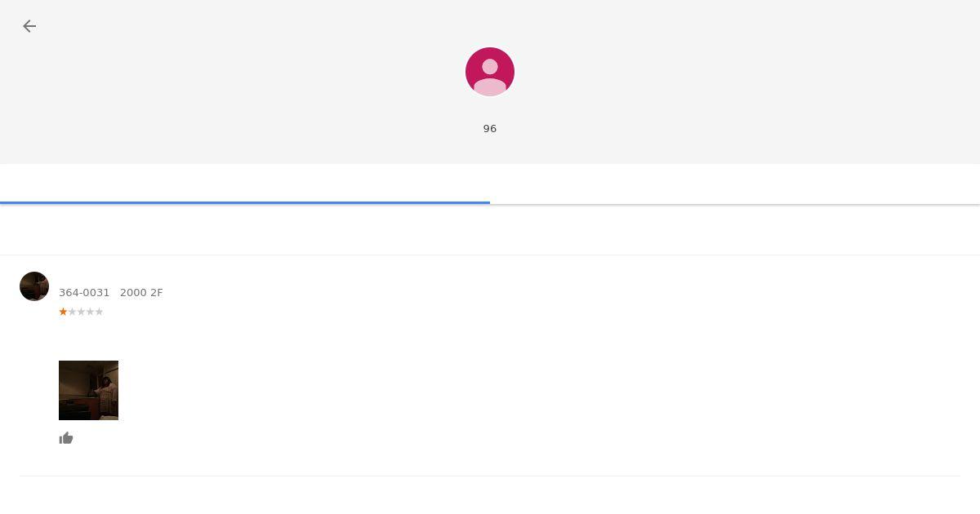Open the round dark reviewer place thumbnail
This screenshot has width=980, height=514.
coord(34,286)
